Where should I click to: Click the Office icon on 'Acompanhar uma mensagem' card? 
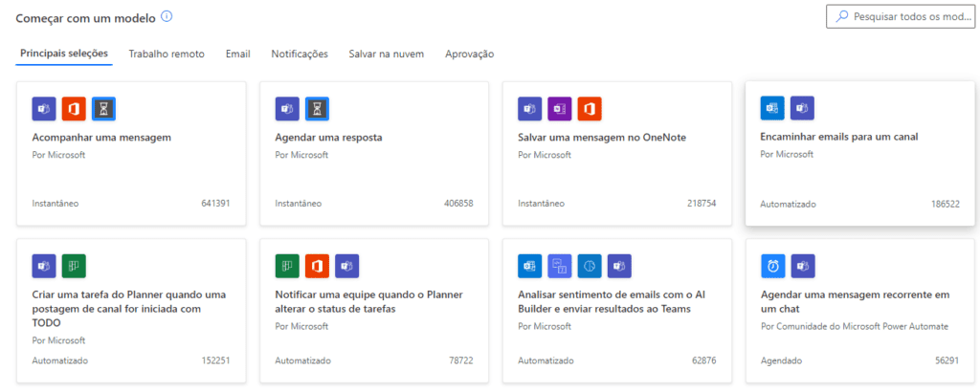pyautogui.click(x=74, y=109)
